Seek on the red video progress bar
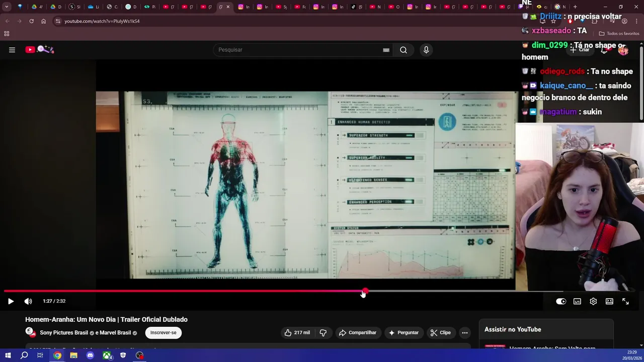 322,291
